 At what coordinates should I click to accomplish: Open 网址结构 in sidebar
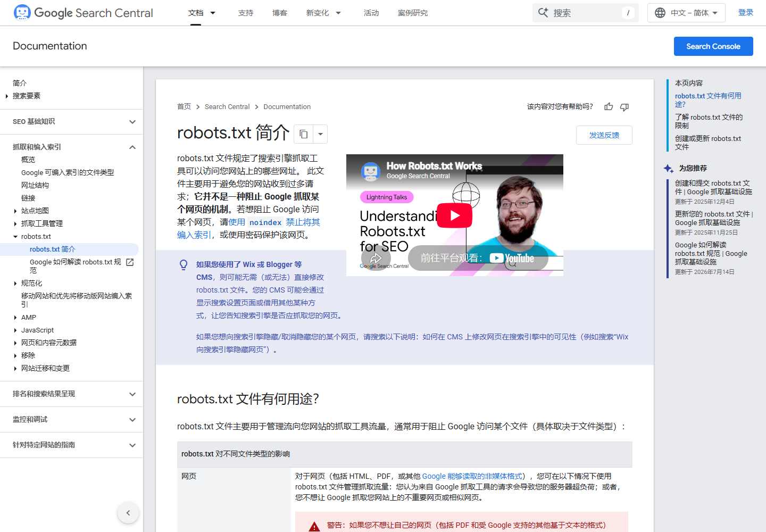(35, 185)
